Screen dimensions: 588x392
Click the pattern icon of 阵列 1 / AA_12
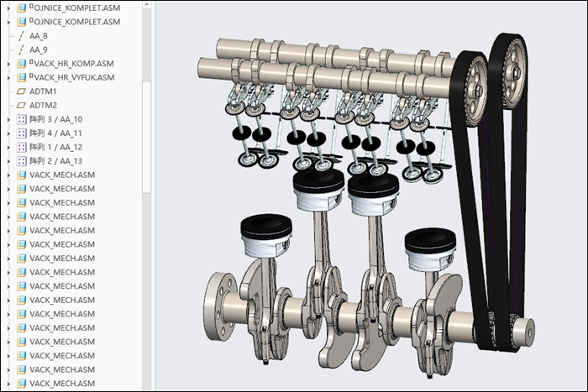click(x=22, y=147)
